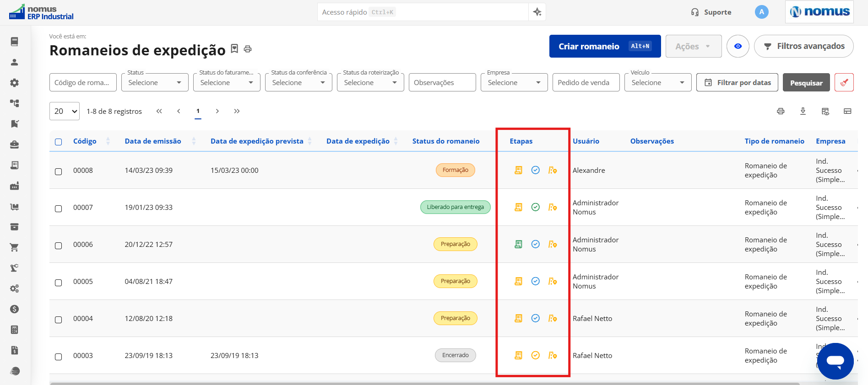
Task: Click the orange check-circle icon for romaneio 00003
Action: [536, 355]
